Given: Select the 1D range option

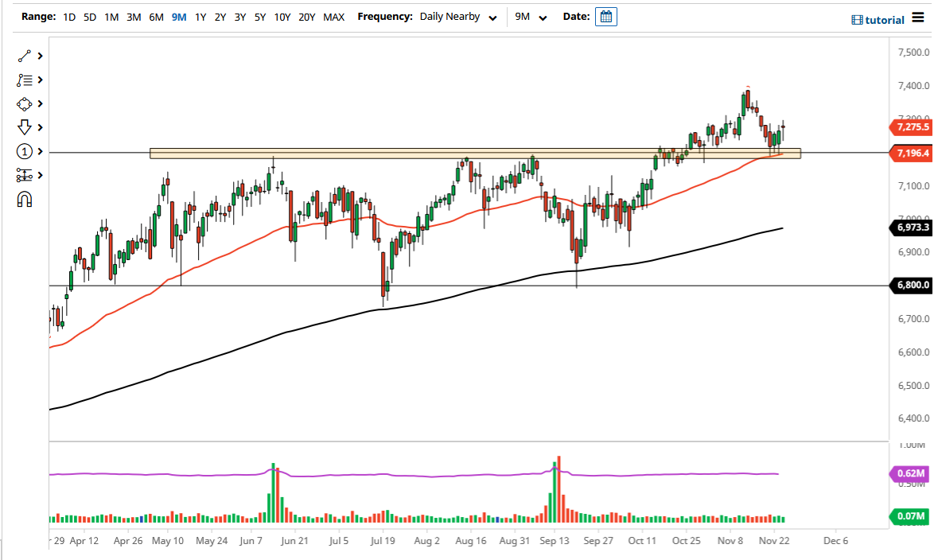Looking at the screenshot, I should click(x=68, y=16).
